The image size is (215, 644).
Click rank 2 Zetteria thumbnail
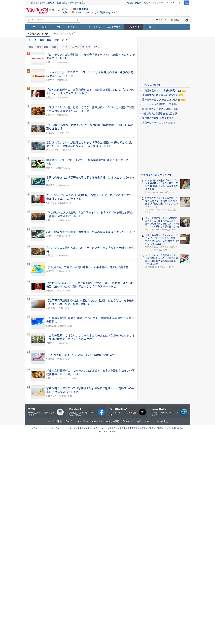[38, 76]
